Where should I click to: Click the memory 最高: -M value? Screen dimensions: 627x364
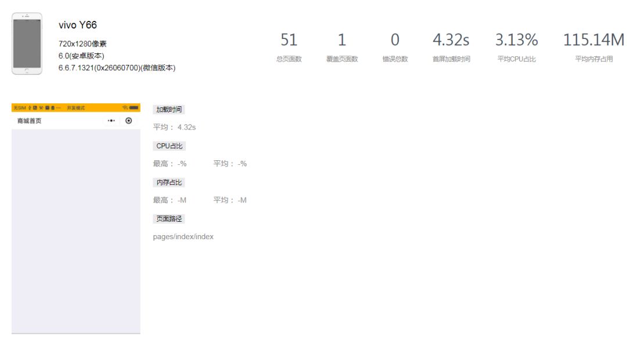(170, 200)
